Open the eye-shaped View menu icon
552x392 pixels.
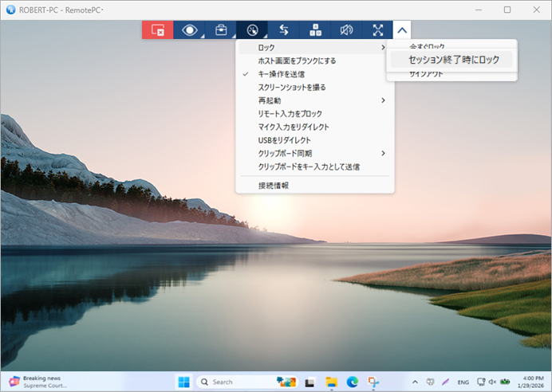pyautogui.click(x=189, y=30)
